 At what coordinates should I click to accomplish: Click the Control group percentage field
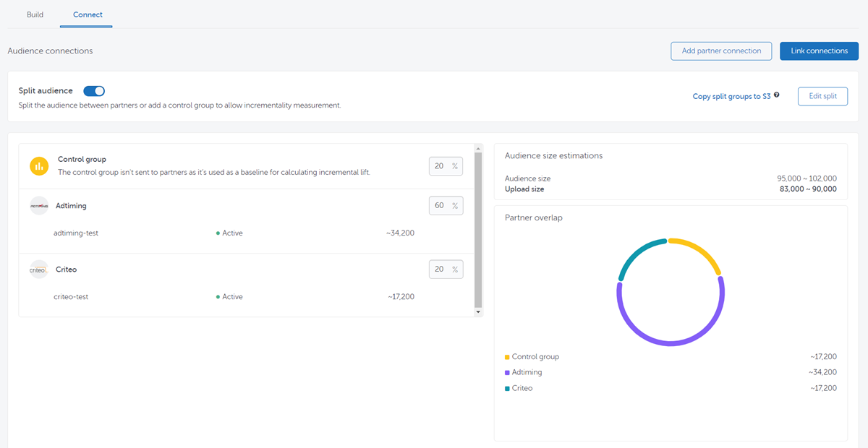[441, 166]
